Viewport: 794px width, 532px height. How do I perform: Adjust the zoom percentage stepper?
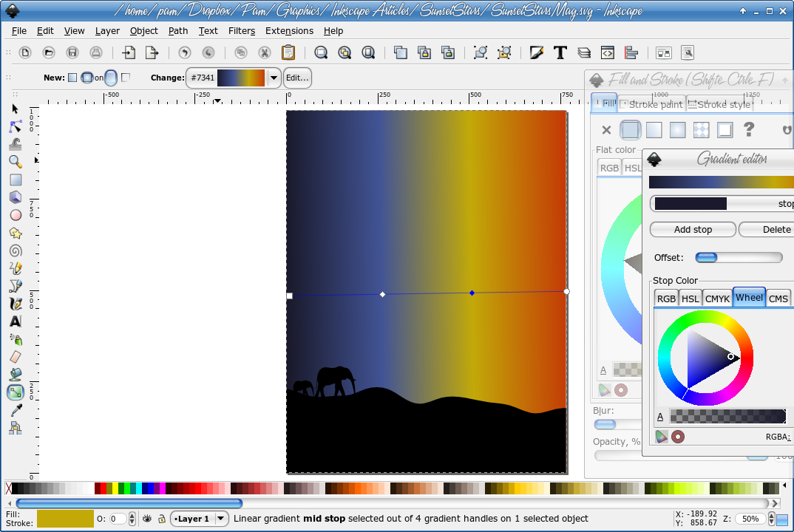[771, 519]
